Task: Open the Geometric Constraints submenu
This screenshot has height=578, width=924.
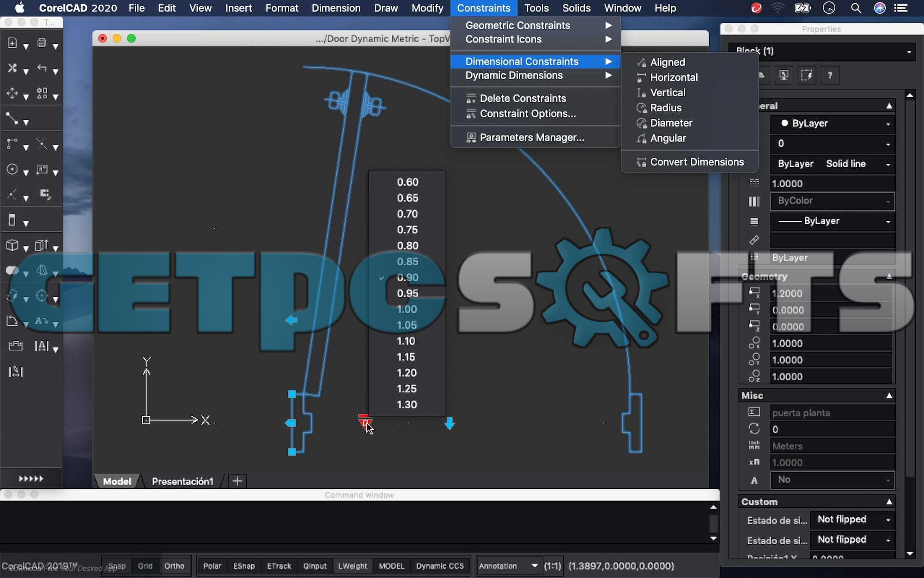Action: [x=535, y=25]
